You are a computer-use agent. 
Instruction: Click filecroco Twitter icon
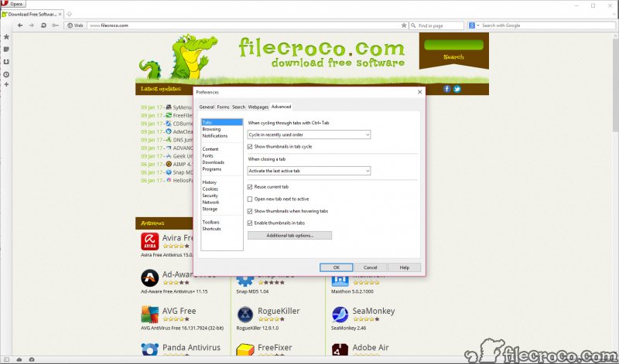[x=457, y=89]
